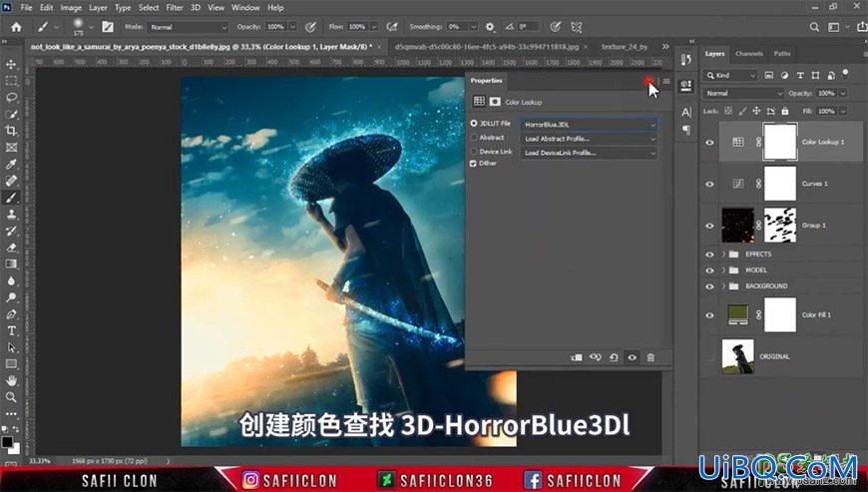This screenshot has width=868, height=492.
Task: Reset adjustment defaults icon in Properties
Action: click(614, 357)
